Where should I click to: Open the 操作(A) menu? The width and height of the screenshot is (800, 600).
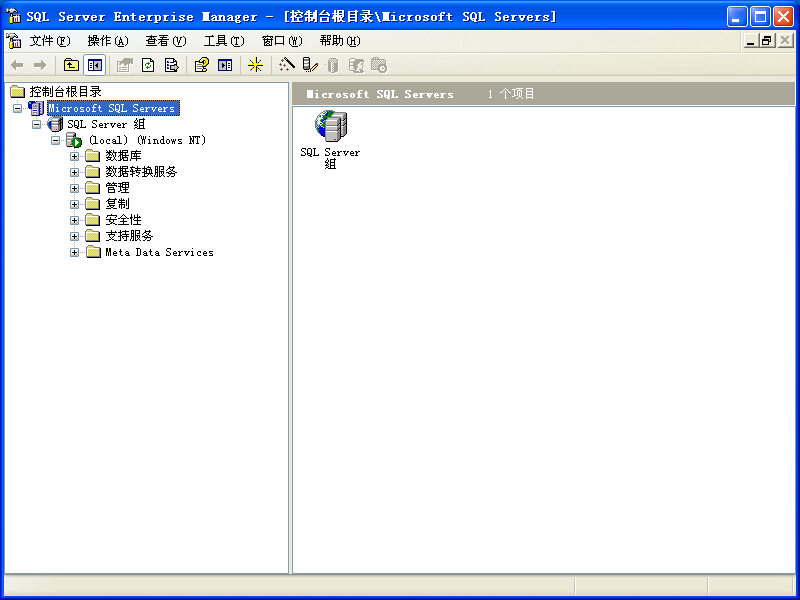(108, 41)
